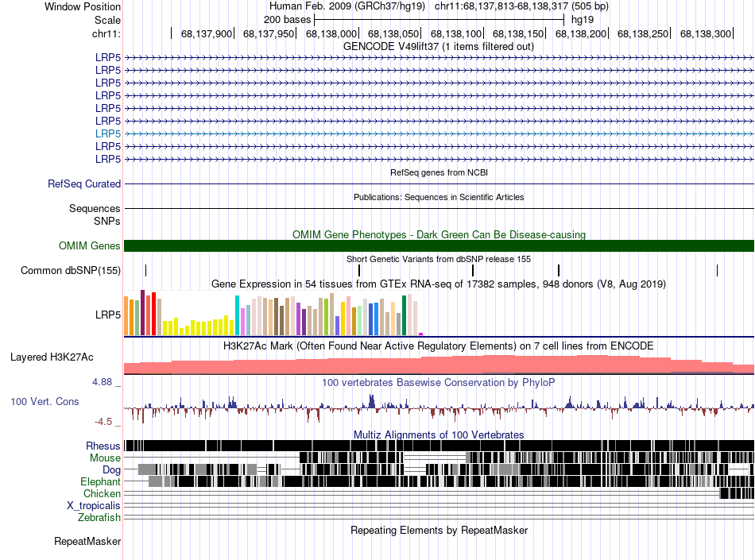Open Multiz Alignments of 100 Vertebrates title
755x560 pixels.
click(x=439, y=435)
